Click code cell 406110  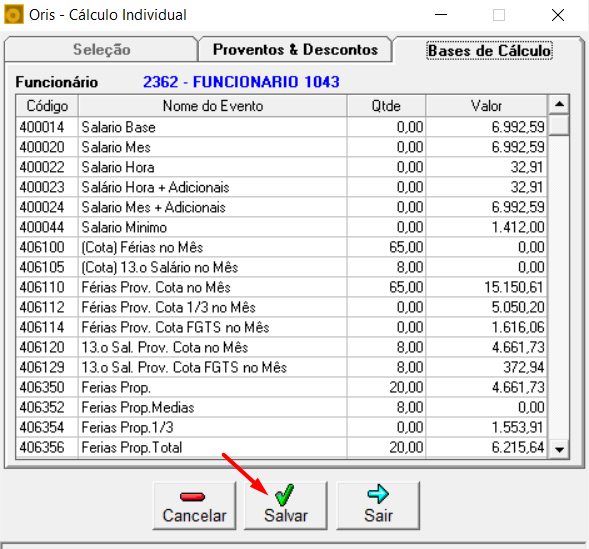(x=47, y=287)
